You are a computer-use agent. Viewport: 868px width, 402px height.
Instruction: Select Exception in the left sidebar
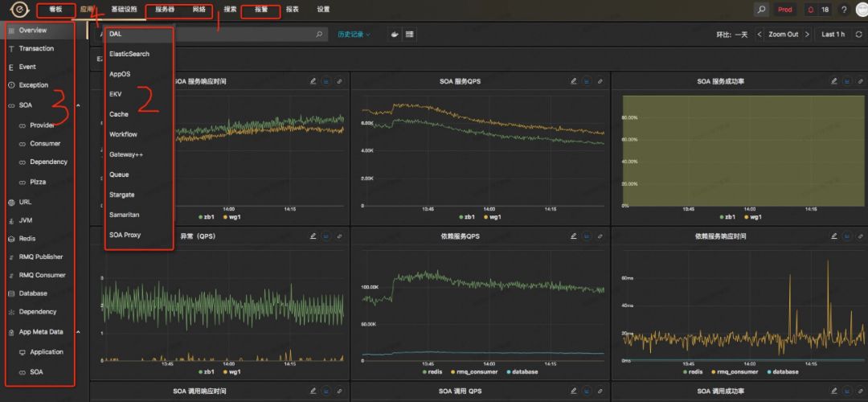pyautogui.click(x=34, y=85)
